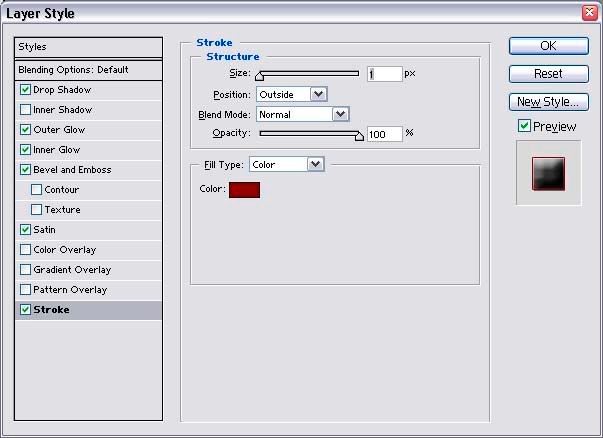Disable the Inner Glow checkbox
603x438 pixels.
coord(25,150)
